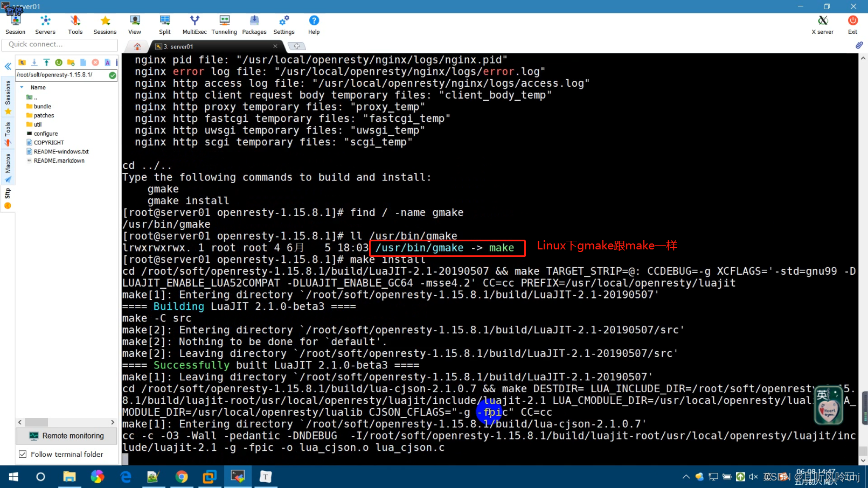Click the Remote monitoring button
The image size is (868, 488).
[x=67, y=436]
